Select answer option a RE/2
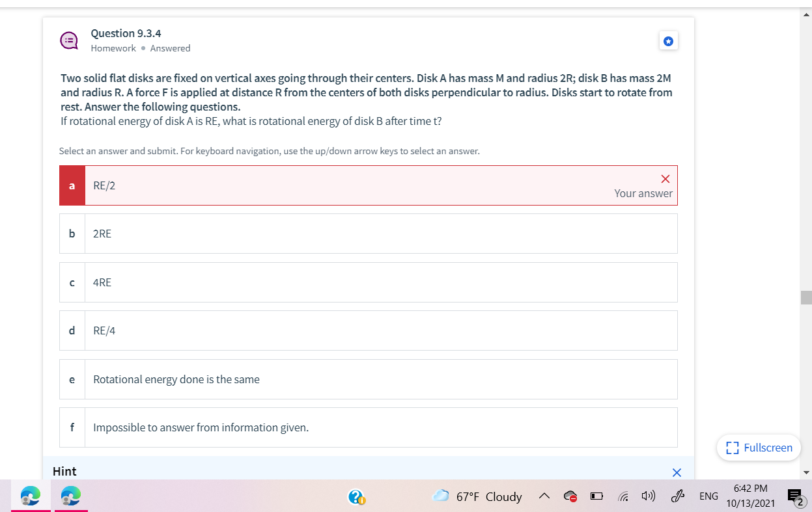This screenshot has height=512, width=812. pyautogui.click(x=369, y=185)
